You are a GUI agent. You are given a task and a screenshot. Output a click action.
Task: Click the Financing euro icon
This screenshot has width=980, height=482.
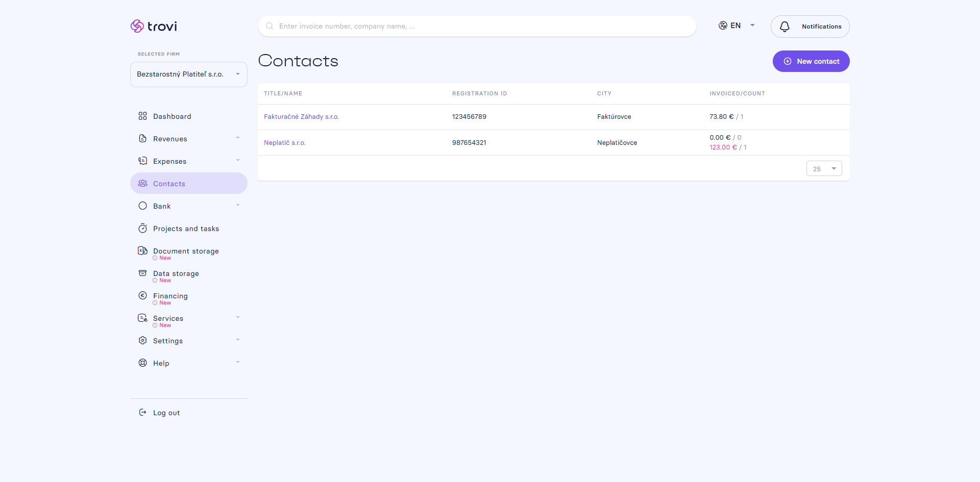coord(142,295)
